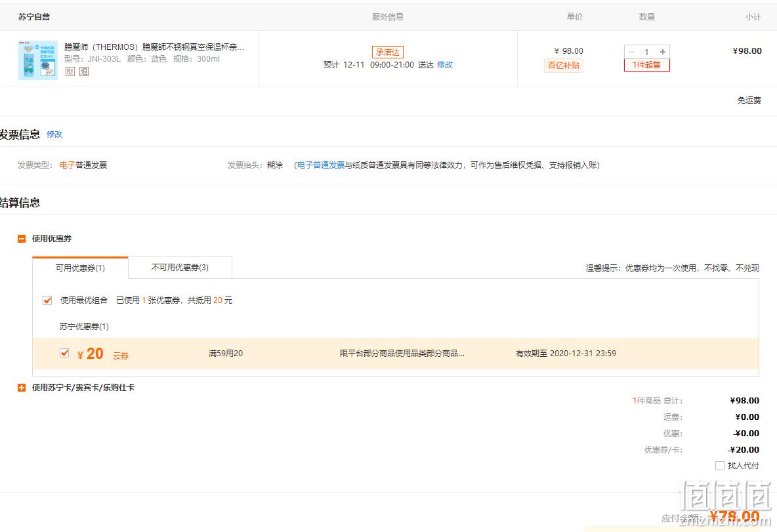Click the 限平台部分商品使用 coupon restriction text
777x532 pixels.
tap(402, 354)
